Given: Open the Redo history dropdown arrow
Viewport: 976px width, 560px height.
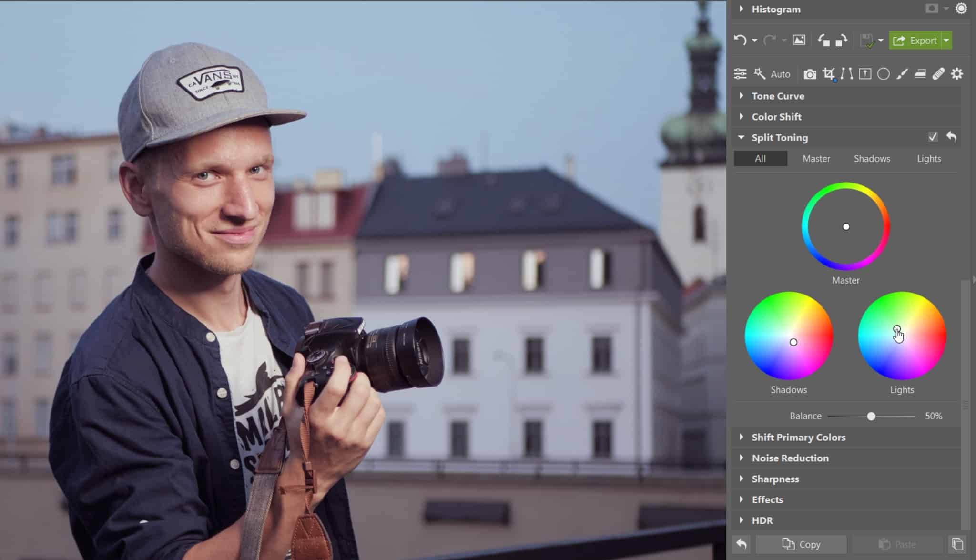Looking at the screenshot, I should coord(784,41).
